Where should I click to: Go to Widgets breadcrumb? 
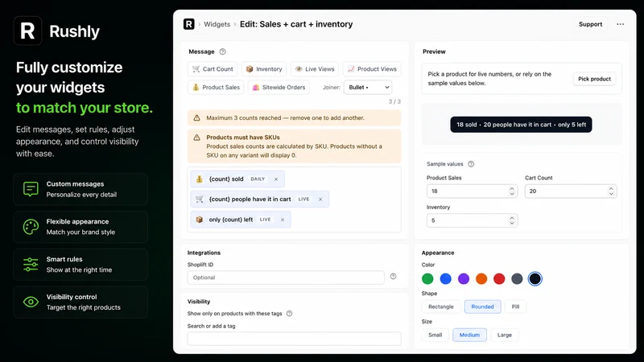[217, 24]
